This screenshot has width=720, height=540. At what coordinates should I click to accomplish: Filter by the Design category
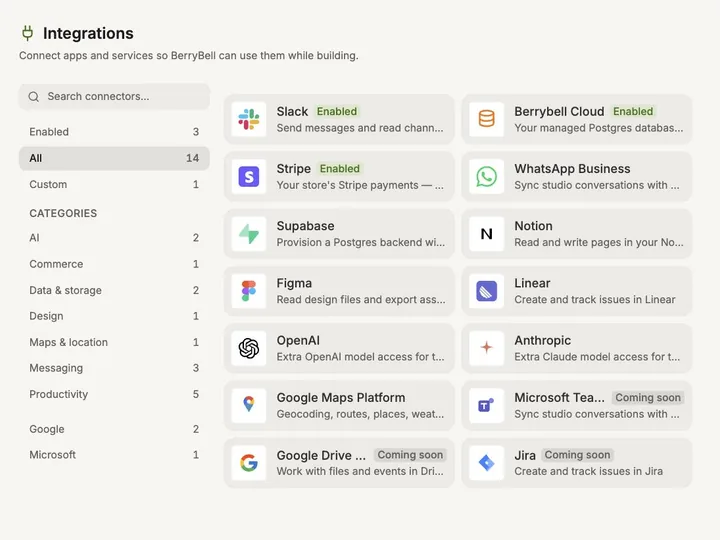[x=114, y=316]
